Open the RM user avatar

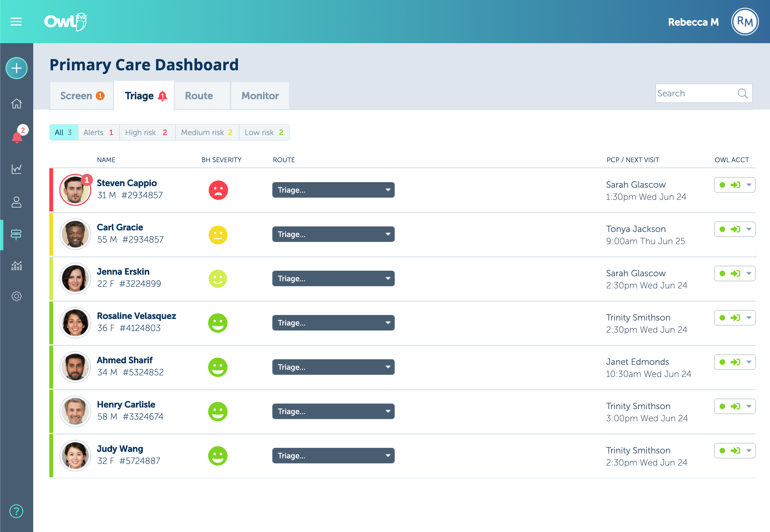[x=745, y=22]
